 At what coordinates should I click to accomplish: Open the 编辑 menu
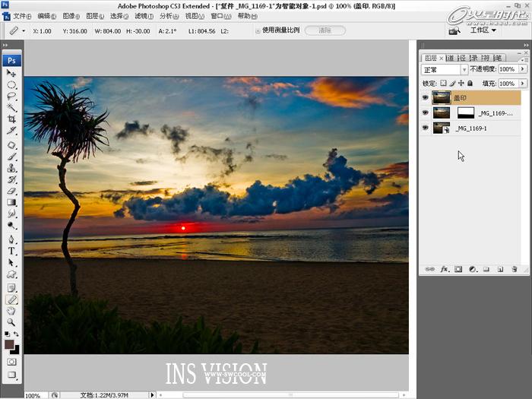click(x=47, y=16)
